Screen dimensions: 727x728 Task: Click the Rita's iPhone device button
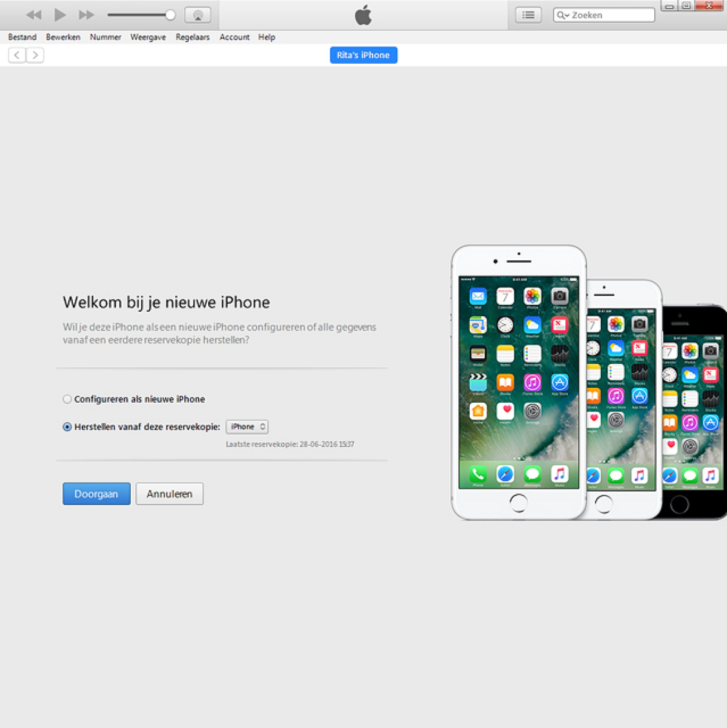point(363,55)
